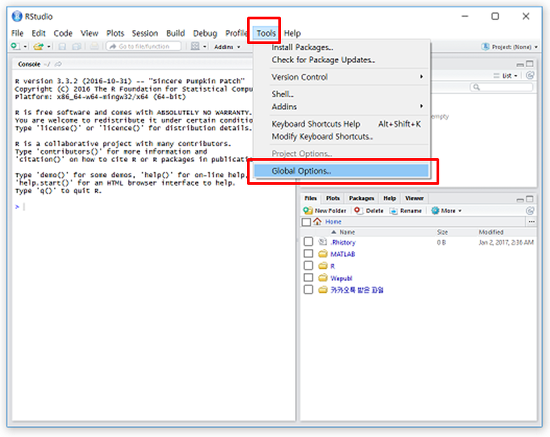
Task: Open the Plots menu in menu bar
Action: [x=115, y=33]
